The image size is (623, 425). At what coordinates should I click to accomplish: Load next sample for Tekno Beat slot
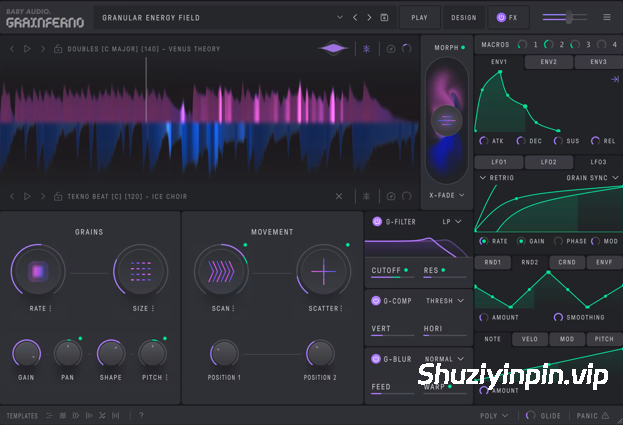(x=43, y=196)
